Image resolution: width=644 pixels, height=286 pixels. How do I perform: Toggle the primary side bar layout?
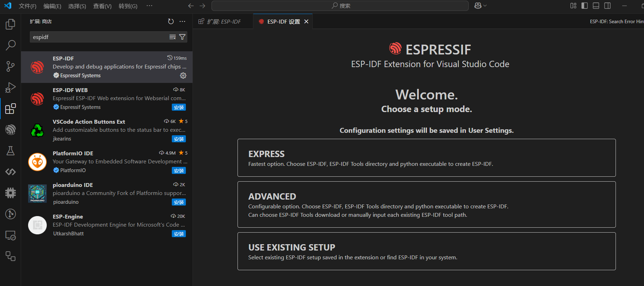[585, 6]
